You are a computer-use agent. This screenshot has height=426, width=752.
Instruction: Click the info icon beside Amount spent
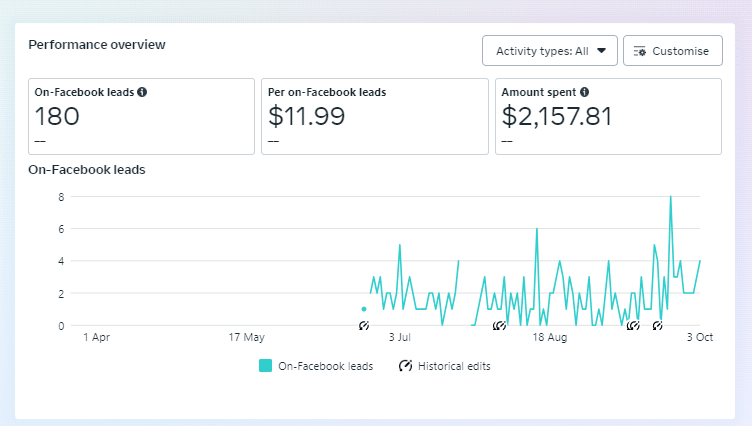(x=584, y=92)
